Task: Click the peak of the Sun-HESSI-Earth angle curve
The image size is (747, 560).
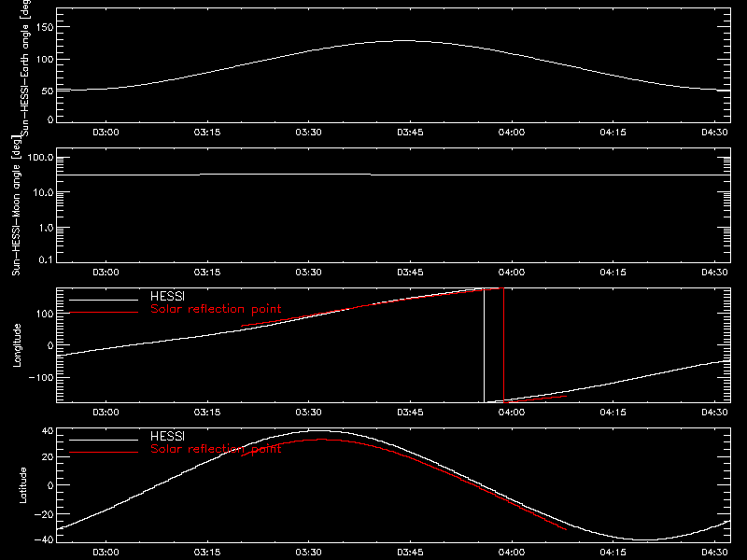Action: coord(404,41)
